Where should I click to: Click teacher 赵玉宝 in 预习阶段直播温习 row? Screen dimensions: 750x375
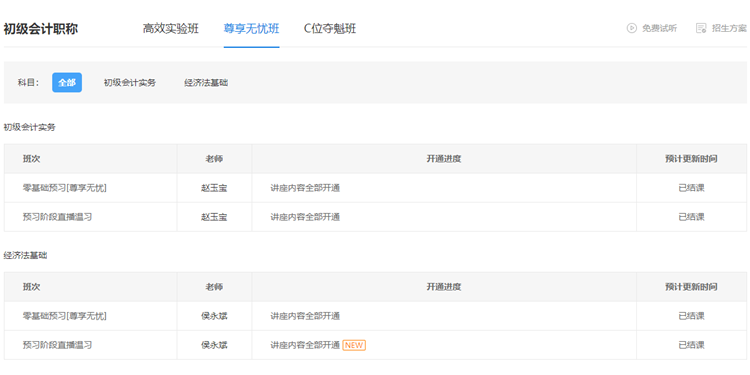[214, 217]
